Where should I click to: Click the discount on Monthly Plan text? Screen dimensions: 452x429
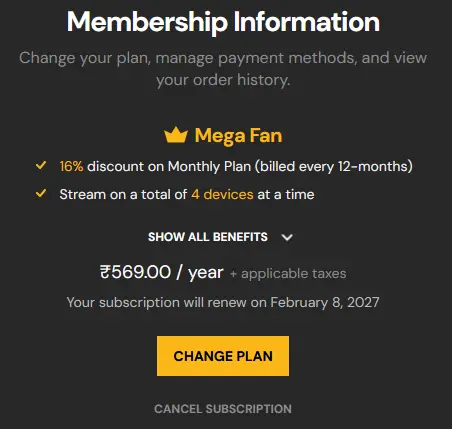(169, 166)
